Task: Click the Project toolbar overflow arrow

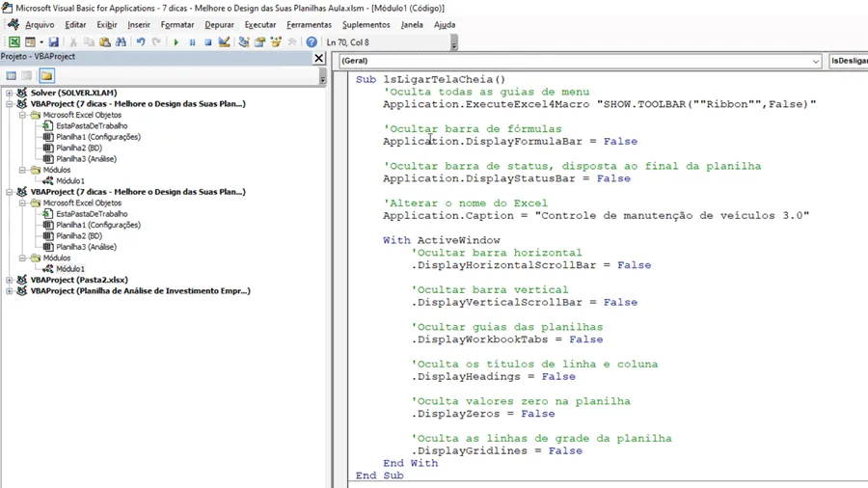Action: [x=323, y=78]
